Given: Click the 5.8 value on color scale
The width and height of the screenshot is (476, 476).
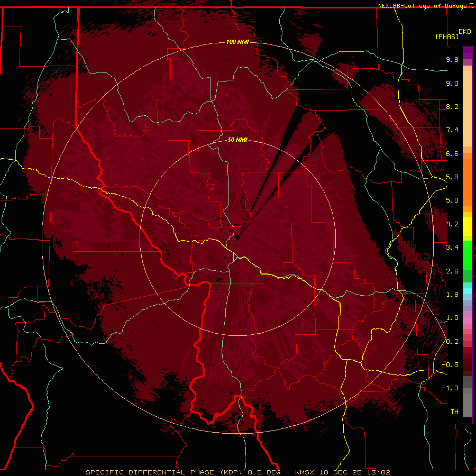Looking at the screenshot, I should click(452, 177).
